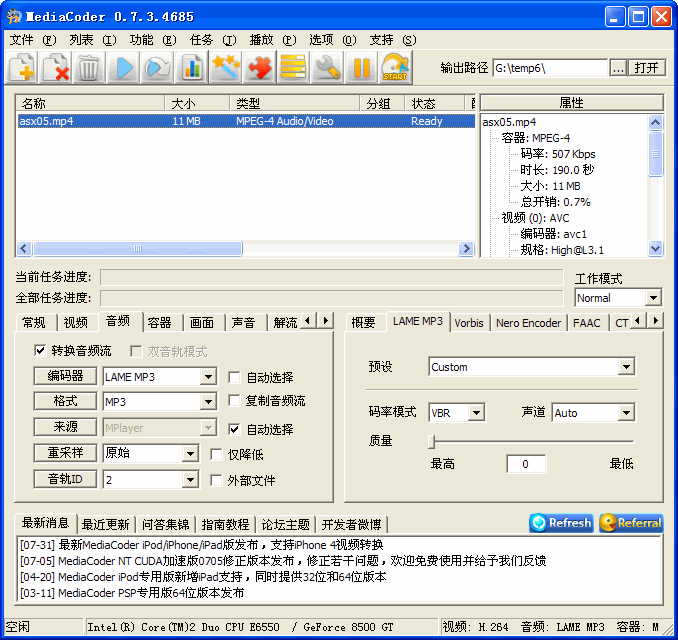The image size is (678, 640).
Task: Check the 仅降低 checkbox
Action: (x=216, y=454)
